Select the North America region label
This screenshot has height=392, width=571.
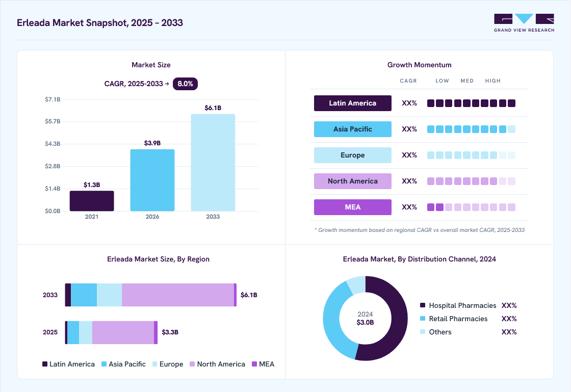[352, 181]
